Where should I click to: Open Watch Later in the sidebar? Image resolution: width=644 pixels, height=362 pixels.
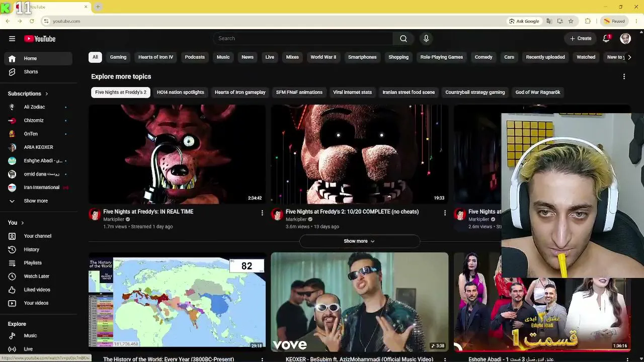[x=38, y=277]
